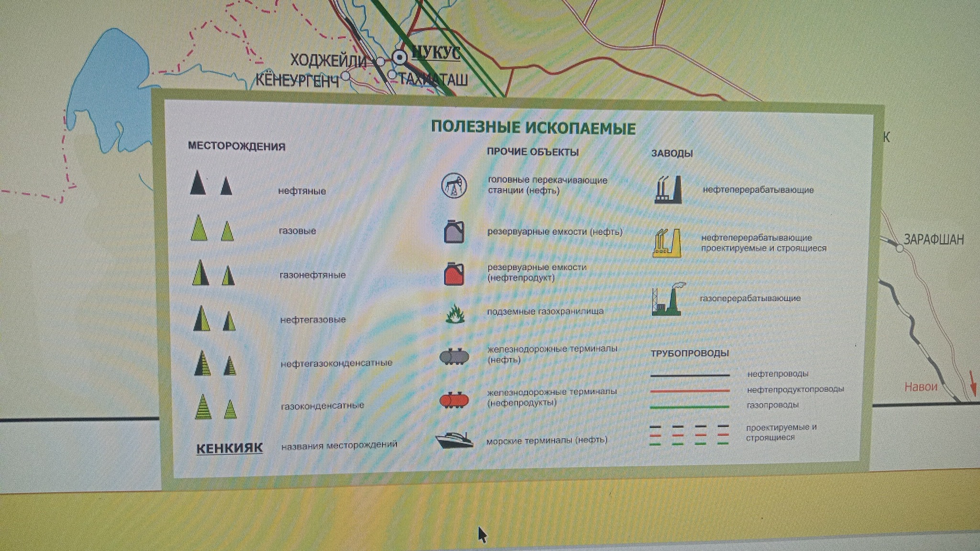Click the underlined КЕНКИЯК field name
Image resolution: width=980 pixels, height=551 pixels.
click(x=229, y=448)
